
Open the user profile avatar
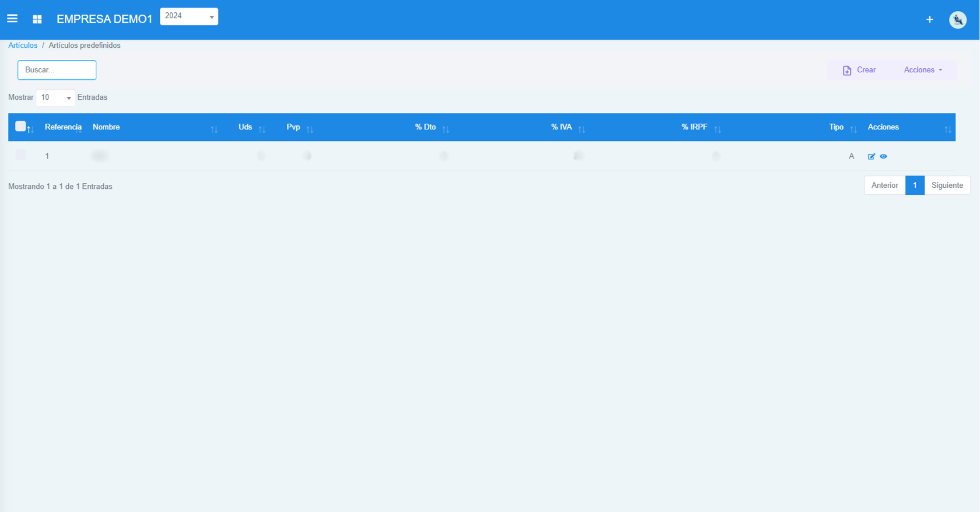(957, 20)
